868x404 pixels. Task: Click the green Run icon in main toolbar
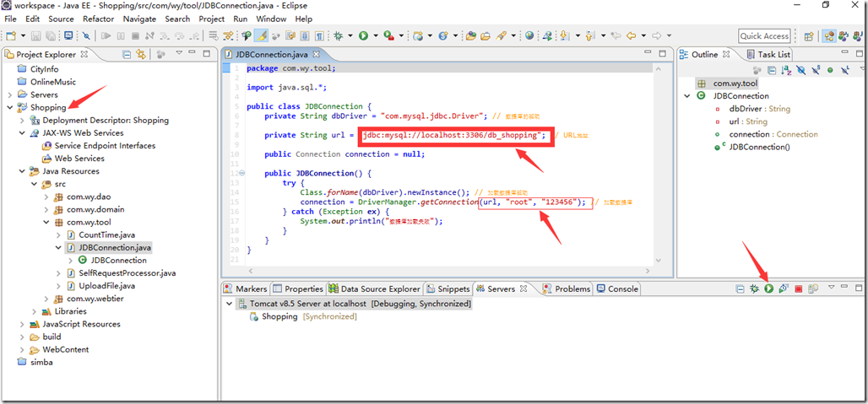click(x=363, y=36)
